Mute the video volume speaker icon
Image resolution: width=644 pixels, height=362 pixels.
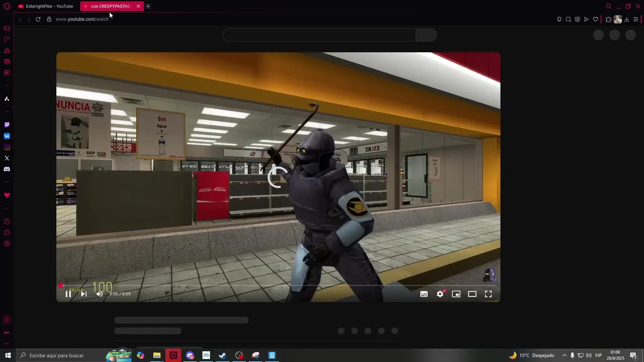[100, 294]
